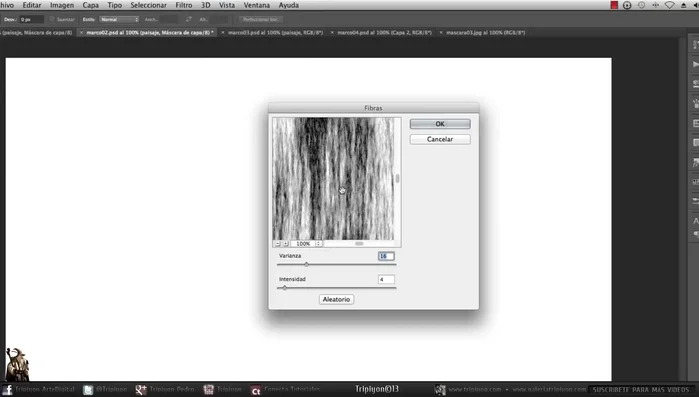The image size is (699, 397).
Task: Open the Seleccionar menu
Action: point(148,5)
